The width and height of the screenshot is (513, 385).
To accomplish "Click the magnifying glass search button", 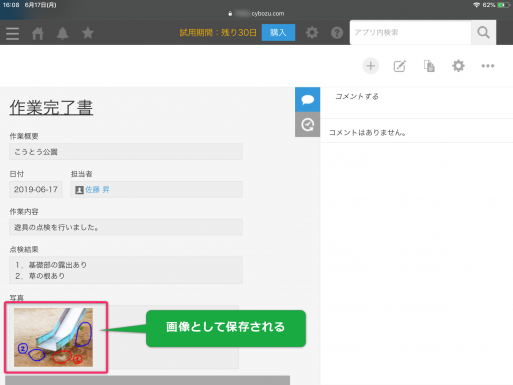I will pos(483,32).
